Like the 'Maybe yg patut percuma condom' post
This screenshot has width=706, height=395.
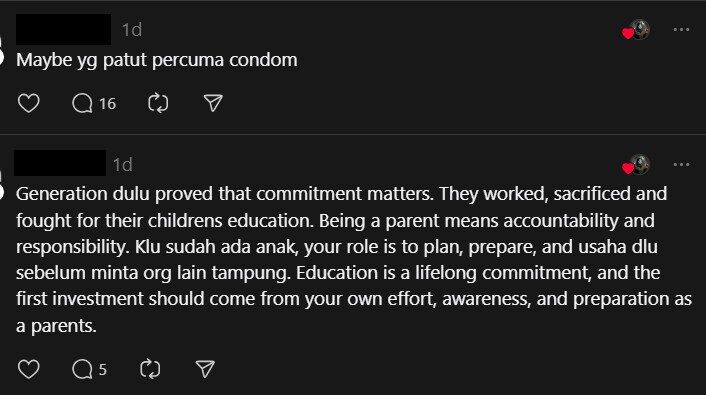(28, 103)
